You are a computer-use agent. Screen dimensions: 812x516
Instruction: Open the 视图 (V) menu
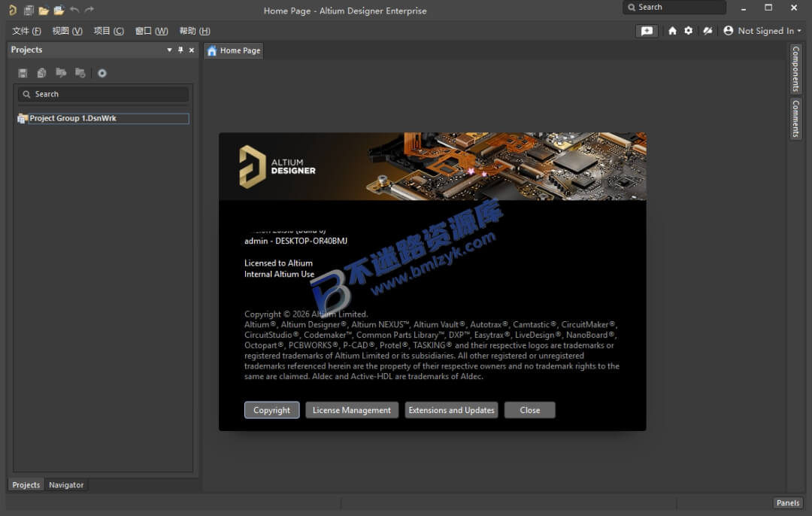click(67, 31)
